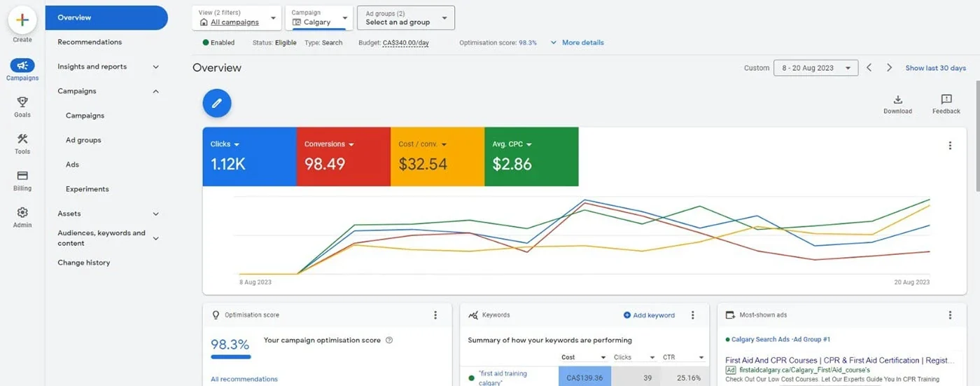Open chart card three-dot menu
Viewport: 980px width, 386px height.
[950, 146]
